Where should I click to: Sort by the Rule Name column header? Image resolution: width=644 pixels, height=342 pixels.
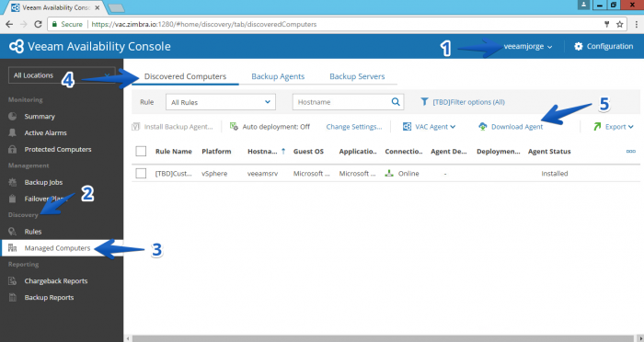click(173, 151)
